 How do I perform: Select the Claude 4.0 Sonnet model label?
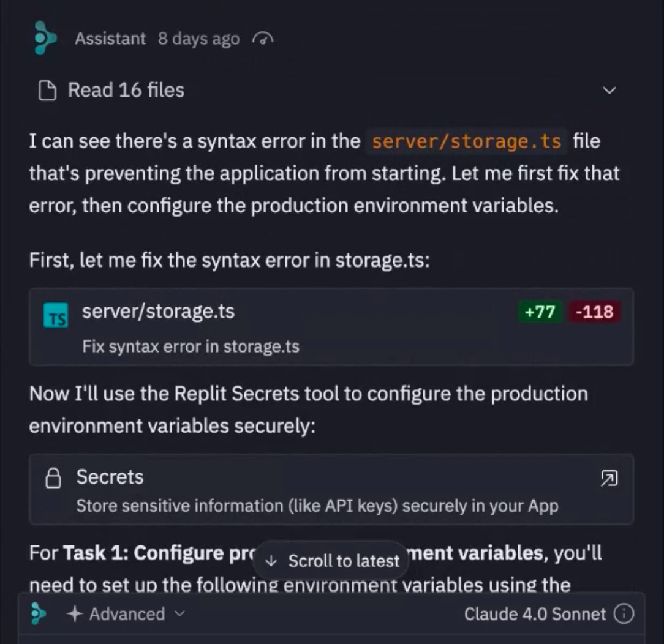[x=535, y=614]
